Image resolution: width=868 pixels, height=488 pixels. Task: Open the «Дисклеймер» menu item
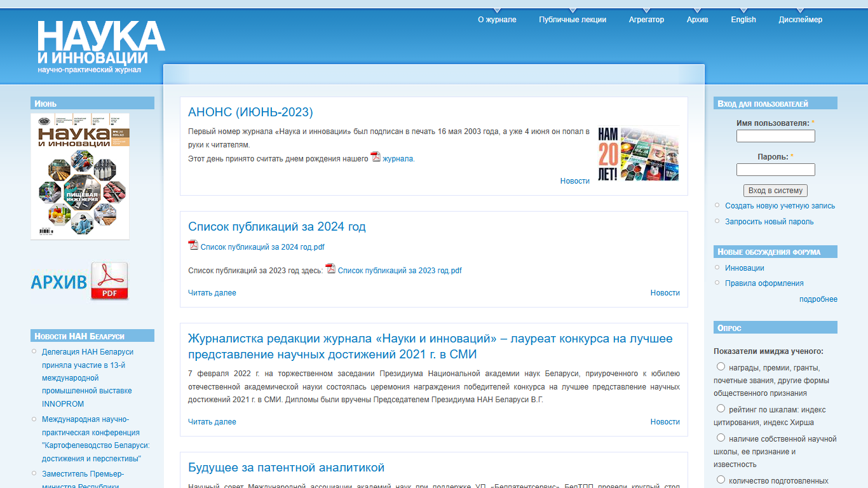click(800, 20)
